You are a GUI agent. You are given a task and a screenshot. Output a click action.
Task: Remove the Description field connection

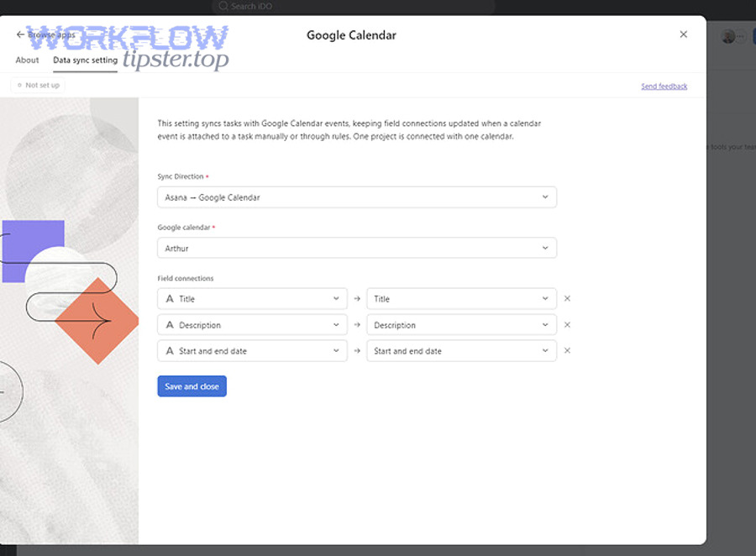[x=567, y=324]
